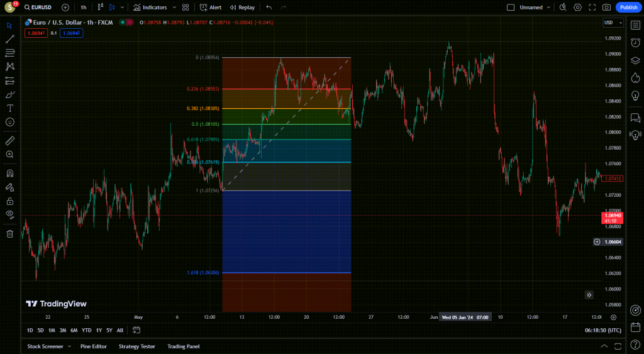Select the trend line drawing tool
The image size is (644, 354).
[x=9, y=39]
